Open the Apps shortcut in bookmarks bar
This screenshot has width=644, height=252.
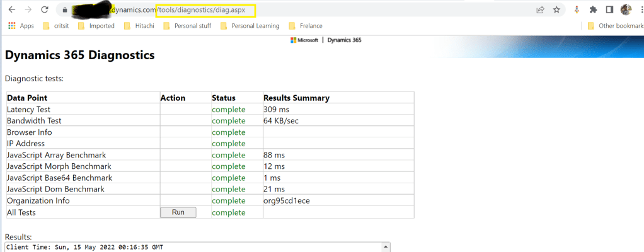tap(21, 26)
